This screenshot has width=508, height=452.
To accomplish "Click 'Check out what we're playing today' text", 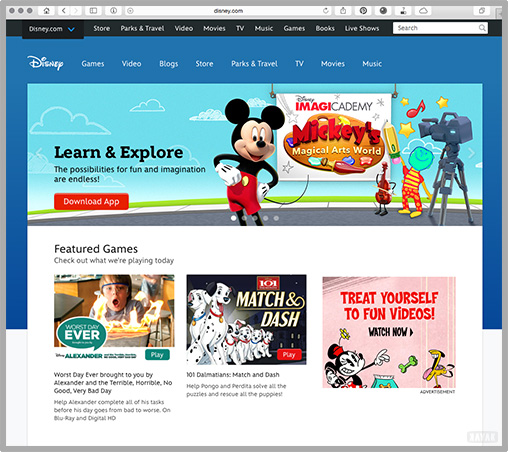I will pyautogui.click(x=114, y=260).
